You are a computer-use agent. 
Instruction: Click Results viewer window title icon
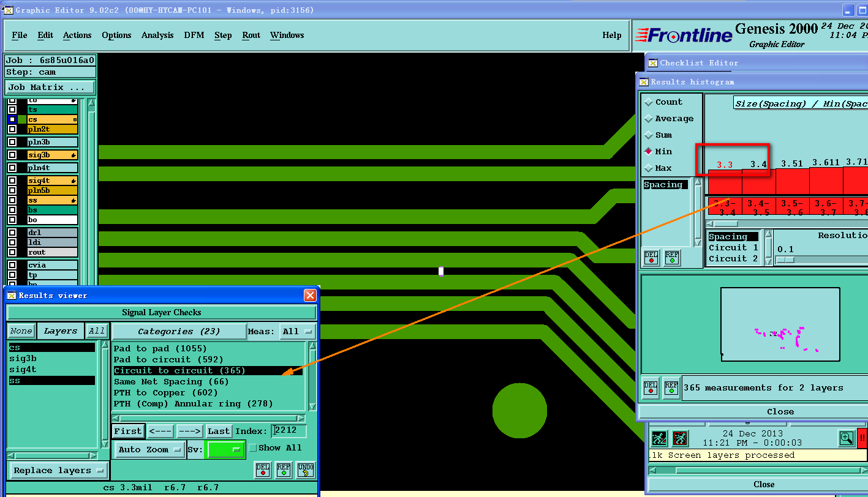click(x=12, y=295)
